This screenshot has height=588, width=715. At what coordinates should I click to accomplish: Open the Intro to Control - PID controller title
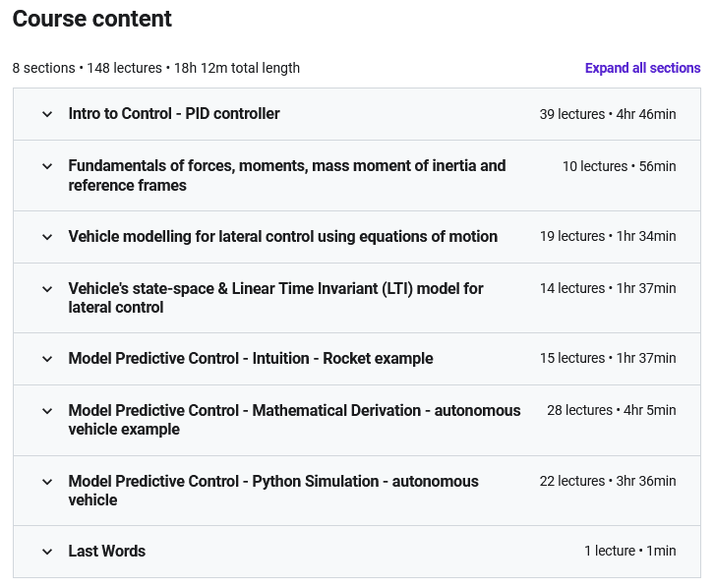point(174,114)
